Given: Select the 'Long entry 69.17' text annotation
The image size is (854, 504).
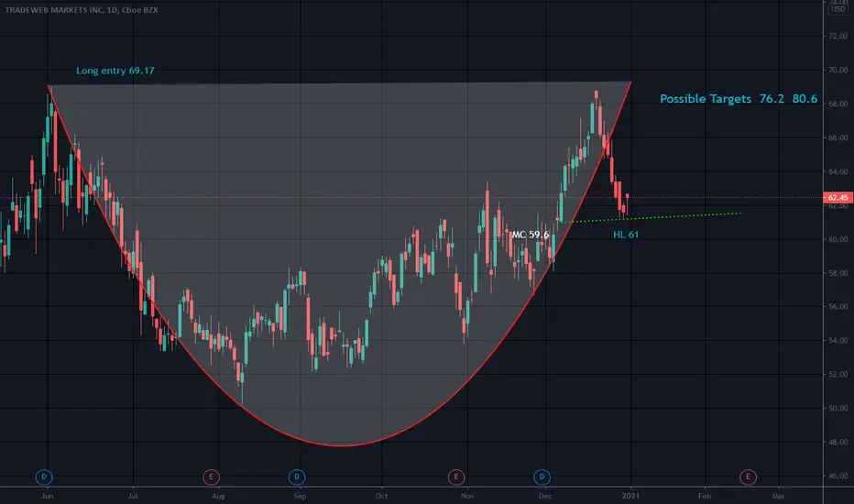Looking at the screenshot, I should tap(115, 71).
